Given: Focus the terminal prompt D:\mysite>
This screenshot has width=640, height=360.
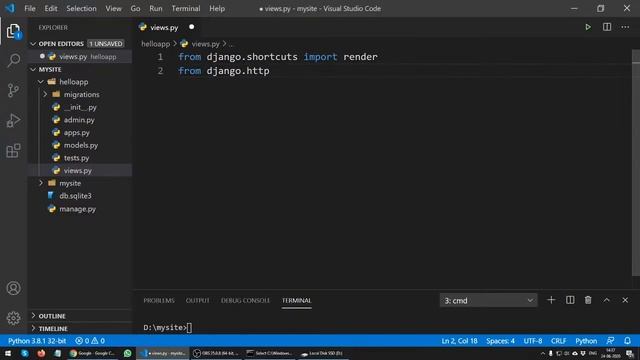Looking at the screenshot, I should click(x=167, y=327).
